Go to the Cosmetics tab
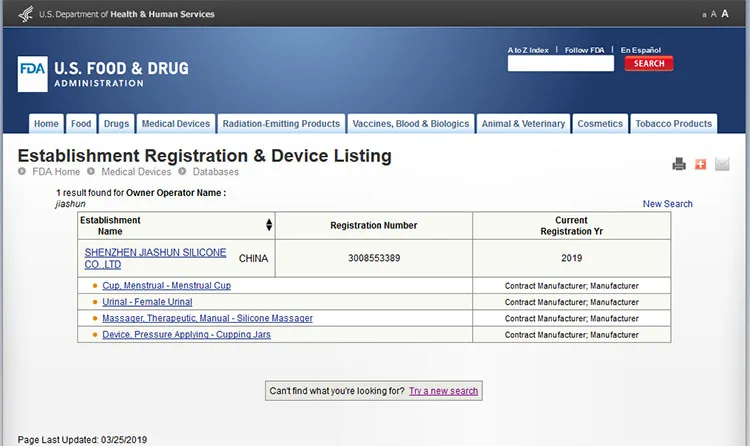 [600, 124]
